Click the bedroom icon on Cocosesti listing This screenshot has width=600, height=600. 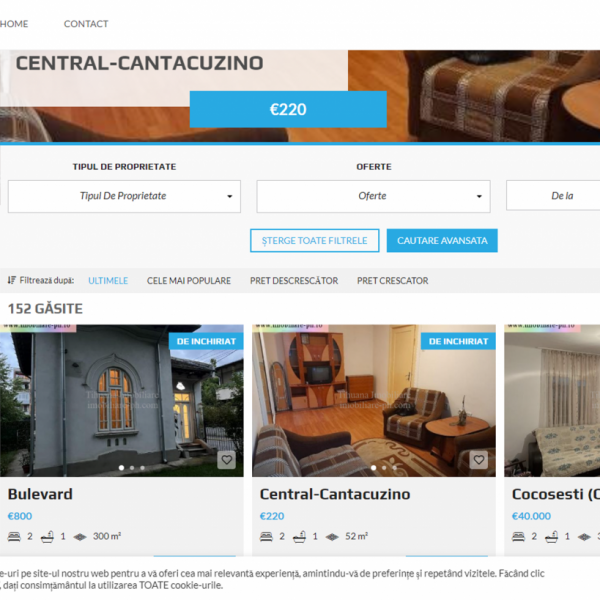click(x=518, y=536)
